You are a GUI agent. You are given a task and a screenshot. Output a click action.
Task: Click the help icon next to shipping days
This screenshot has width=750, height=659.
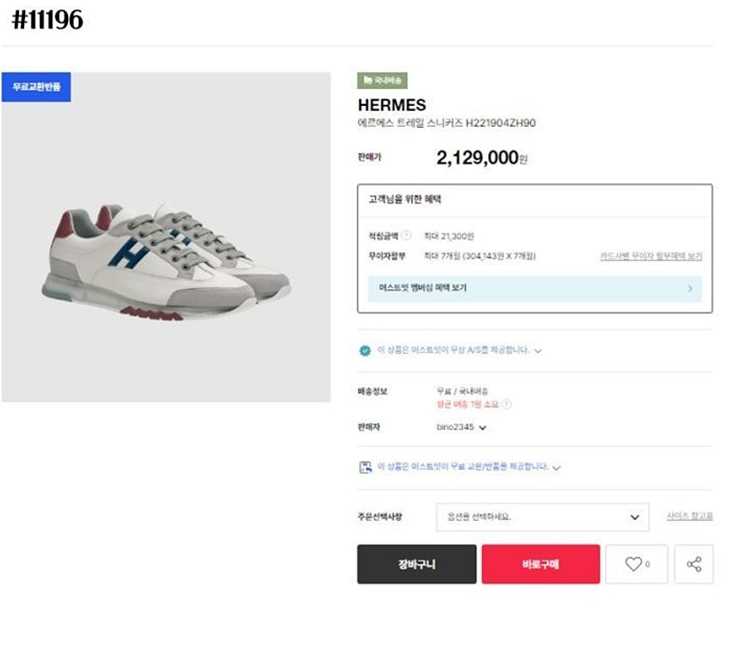pyautogui.click(x=507, y=404)
